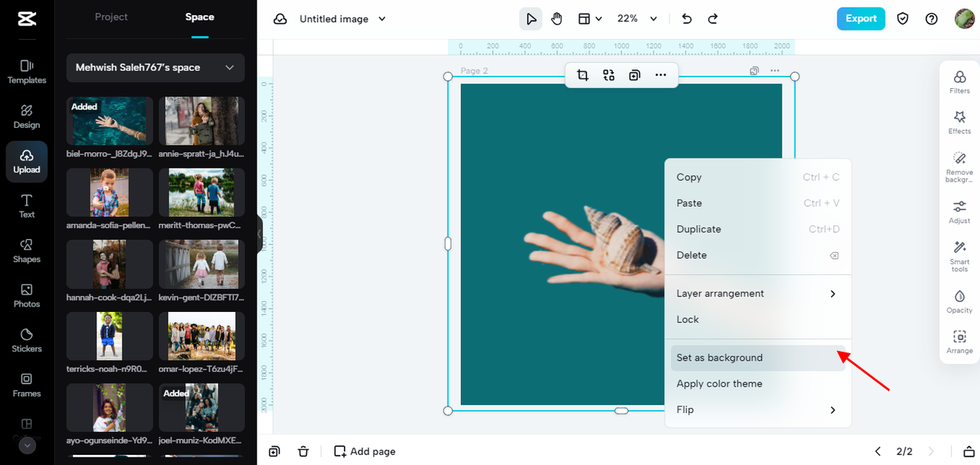Switch to the Space tab
The height and width of the screenshot is (465, 980).
200,17
